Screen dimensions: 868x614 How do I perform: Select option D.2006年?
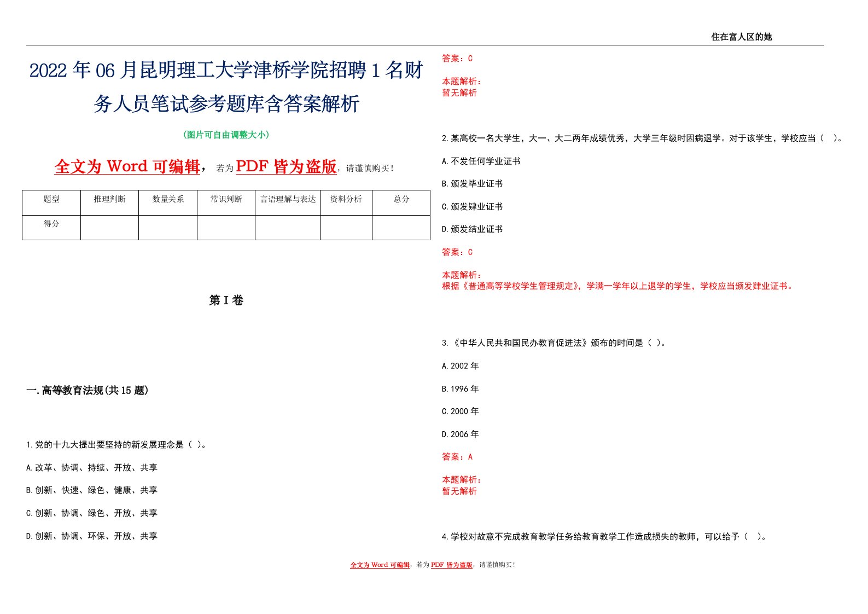tap(461, 435)
